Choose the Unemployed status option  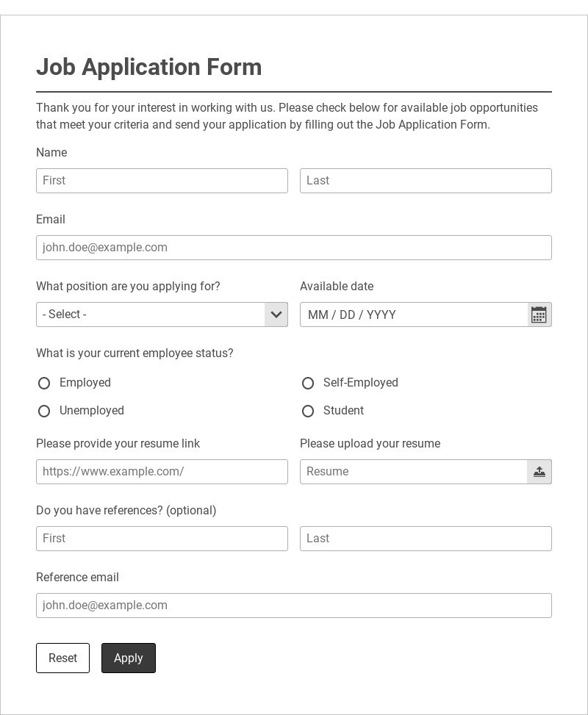(44, 411)
